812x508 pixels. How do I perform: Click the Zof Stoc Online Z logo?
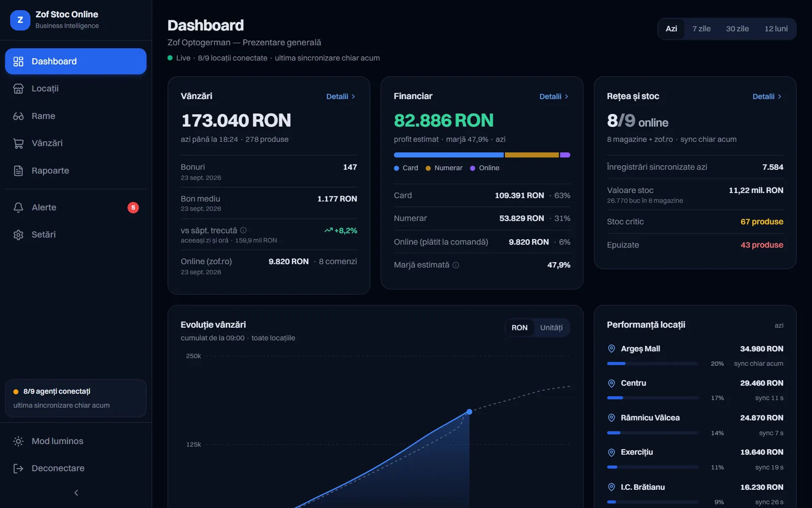click(x=20, y=20)
